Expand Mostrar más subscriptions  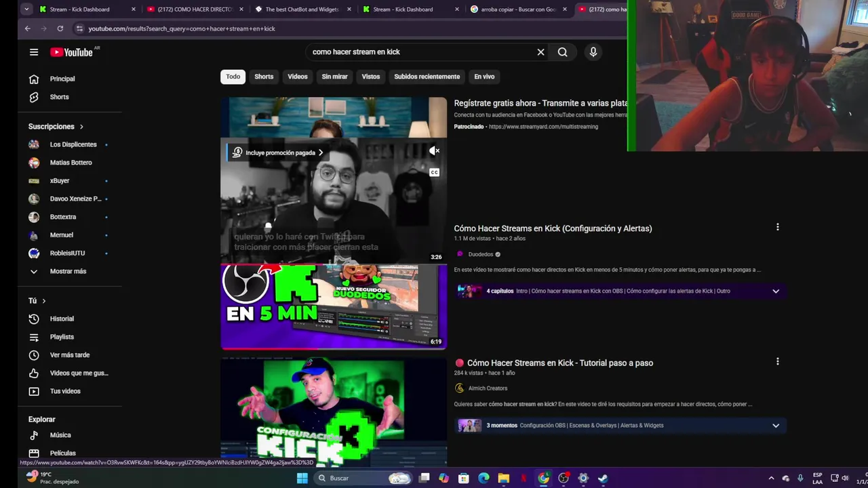[x=69, y=271]
